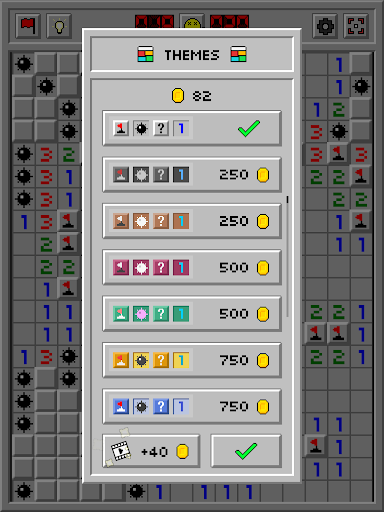Confirm themes with bottom green checkmark button
Viewport: 384px width, 512px height.
(246, 451)
